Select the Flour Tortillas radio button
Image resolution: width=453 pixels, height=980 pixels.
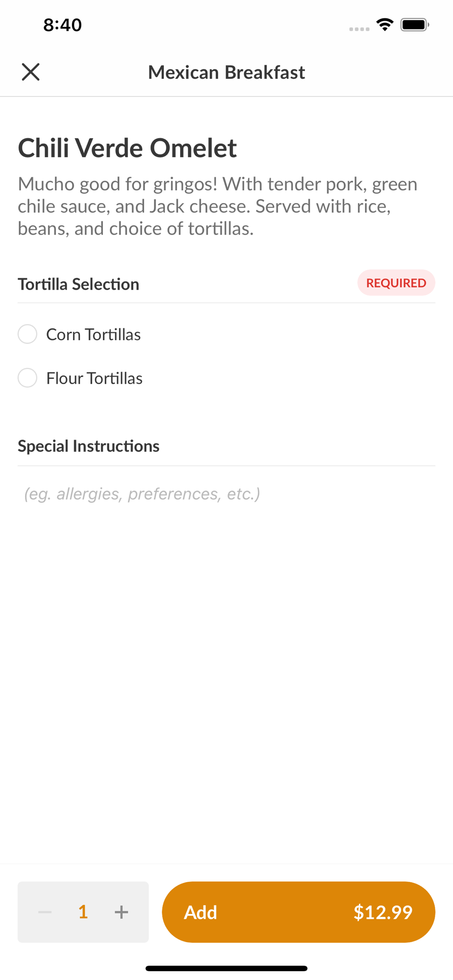click(x=27, y=378)
